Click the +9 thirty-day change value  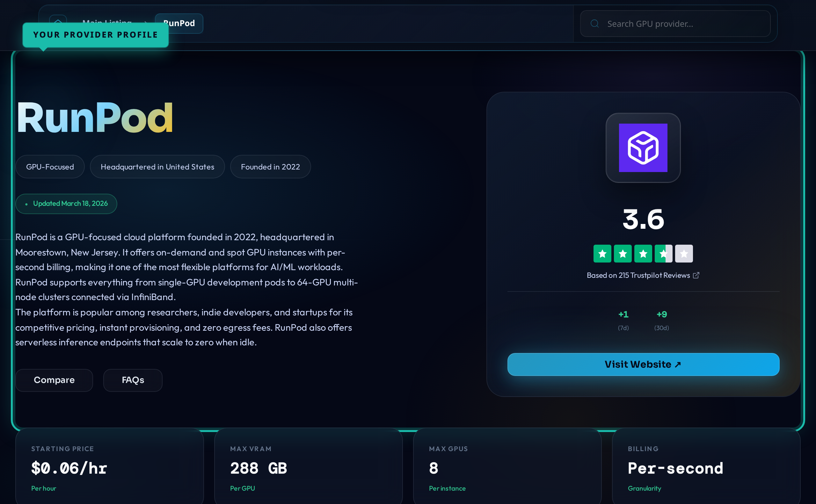click(x=662, y=314)
